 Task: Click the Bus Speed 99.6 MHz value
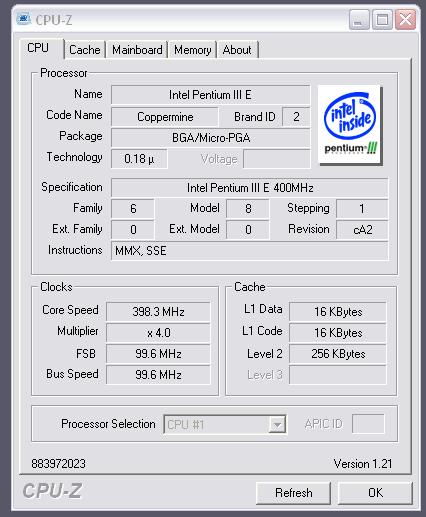[x=158, y=375]
